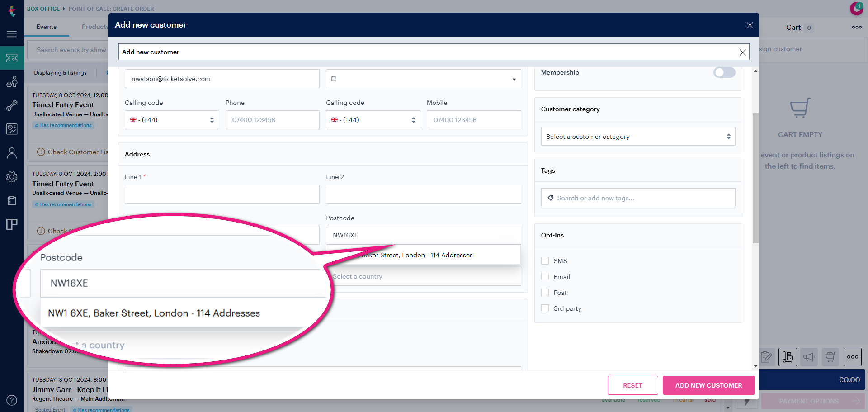Click the email field with nwatson@ticketsolve.com
This screenshot has width=868, height=412.
(222, 79)
